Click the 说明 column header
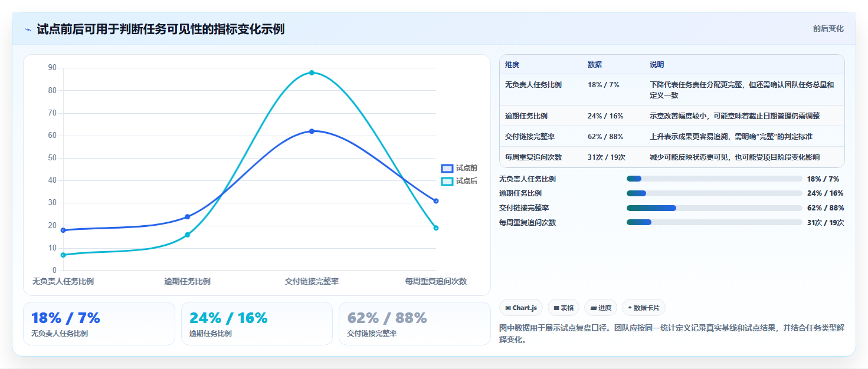 click(657, 65)
